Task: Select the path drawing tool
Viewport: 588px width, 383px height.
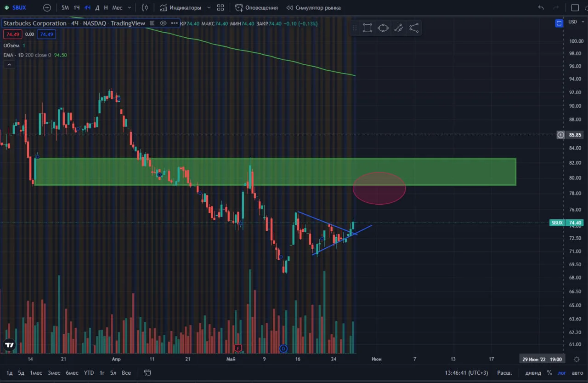Action: pyautogui.click(x=414, y=28)
